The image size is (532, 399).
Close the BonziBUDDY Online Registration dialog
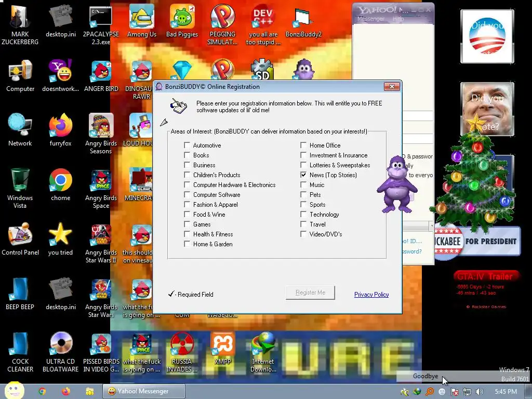392,87
